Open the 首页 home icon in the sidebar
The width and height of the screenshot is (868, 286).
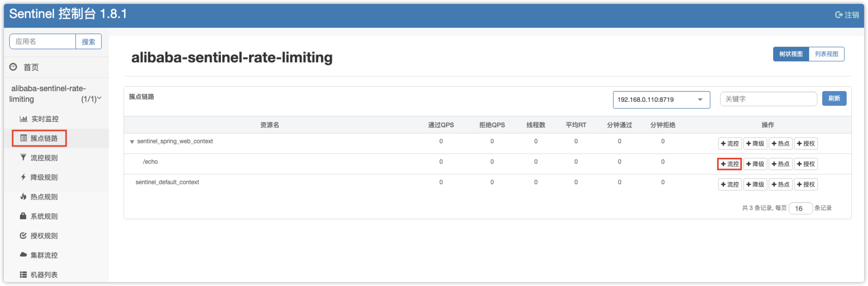(13, 67)
